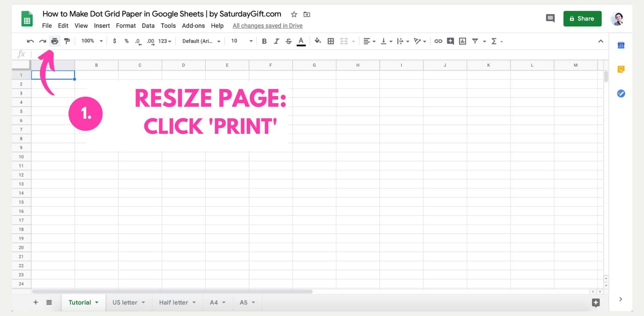Click the Print icon in the toolbar
644x316 pixels.
click(x=54, y=41)
